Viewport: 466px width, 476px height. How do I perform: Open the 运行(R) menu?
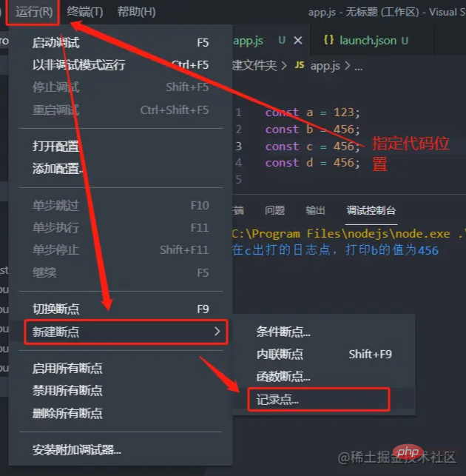coord(34,12)
